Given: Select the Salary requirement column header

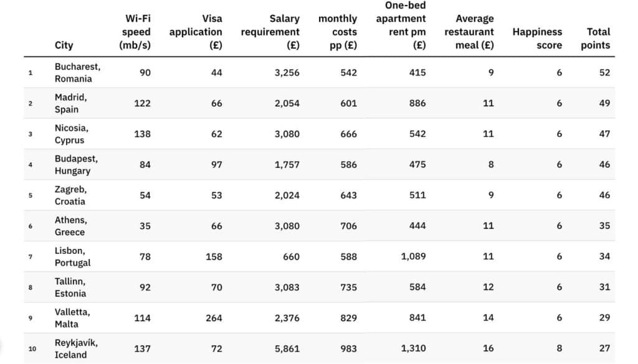Looking at the screenshot, I should coord(270,32).
